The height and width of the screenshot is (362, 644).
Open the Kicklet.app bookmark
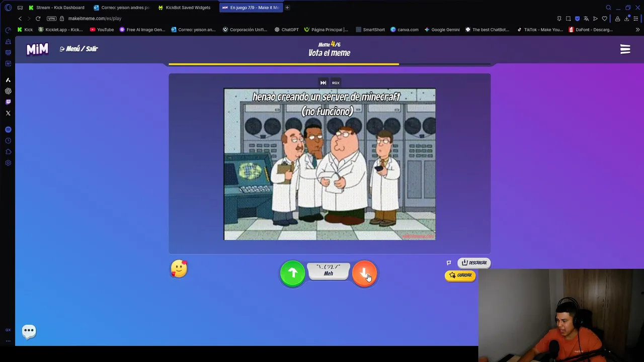tap(60, 30)
